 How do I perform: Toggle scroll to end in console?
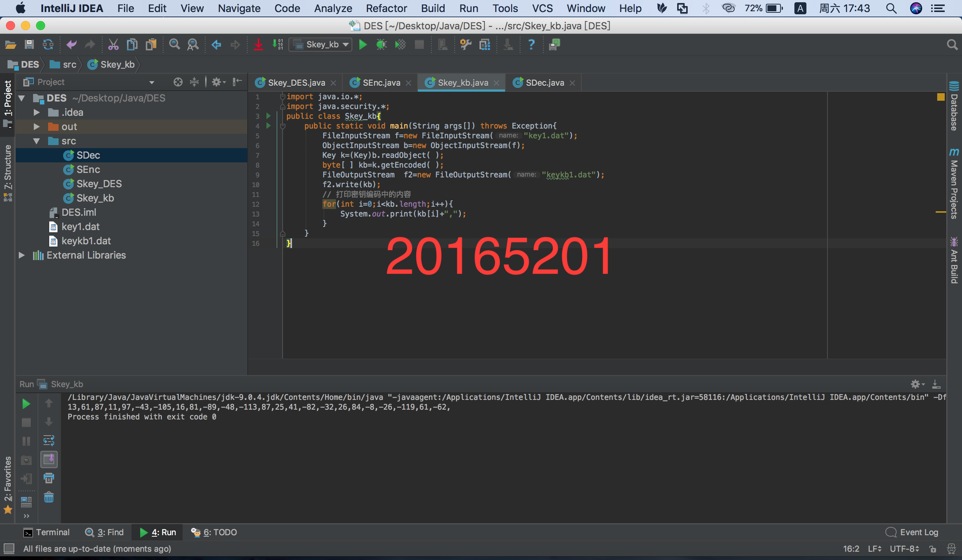[x=49, y=459]
